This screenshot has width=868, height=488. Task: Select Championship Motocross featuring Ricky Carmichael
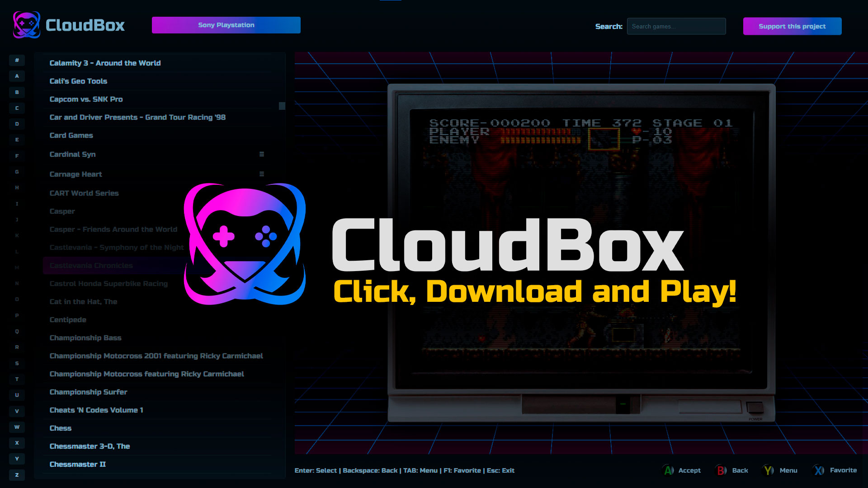(157, 374)
